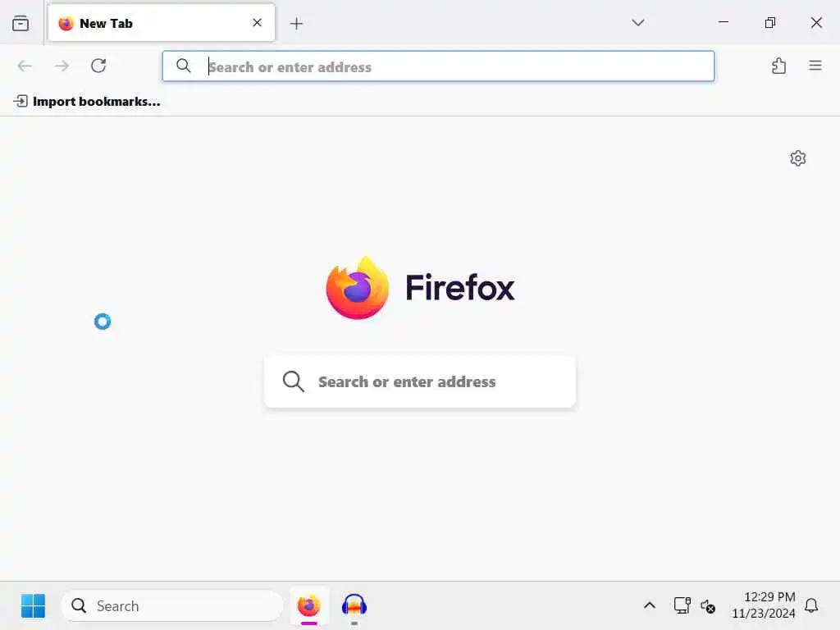Open Audacity headphones icon on taskbar

coord(354,606)
